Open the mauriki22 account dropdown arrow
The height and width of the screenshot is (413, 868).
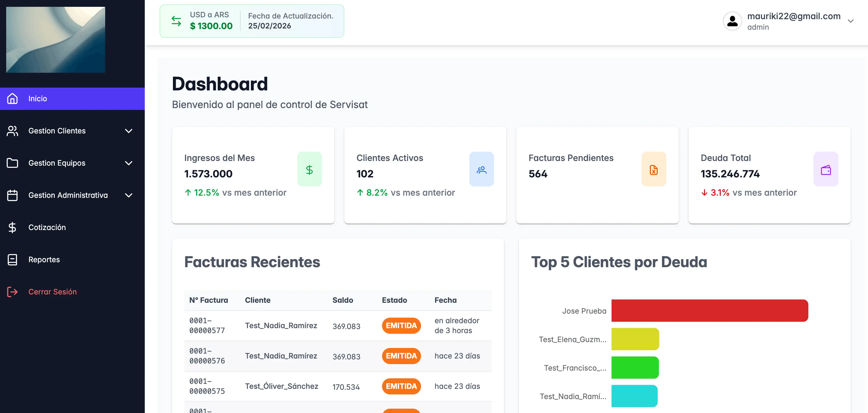pyautogui.click(x=850, y=21)
